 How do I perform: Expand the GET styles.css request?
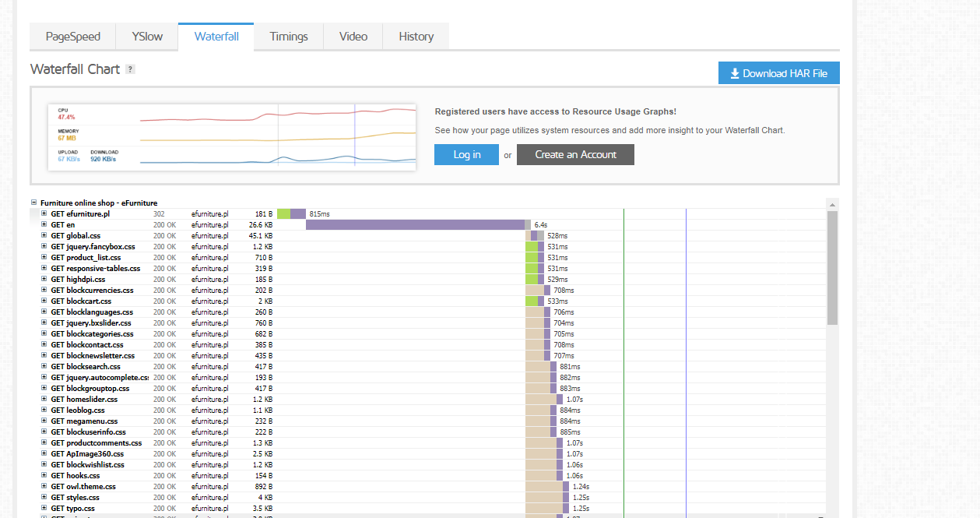click(x=44, y=497)
